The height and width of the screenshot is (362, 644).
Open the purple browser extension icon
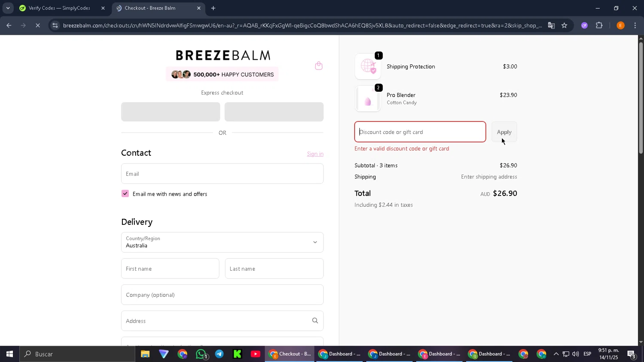(x=584, y=25)
